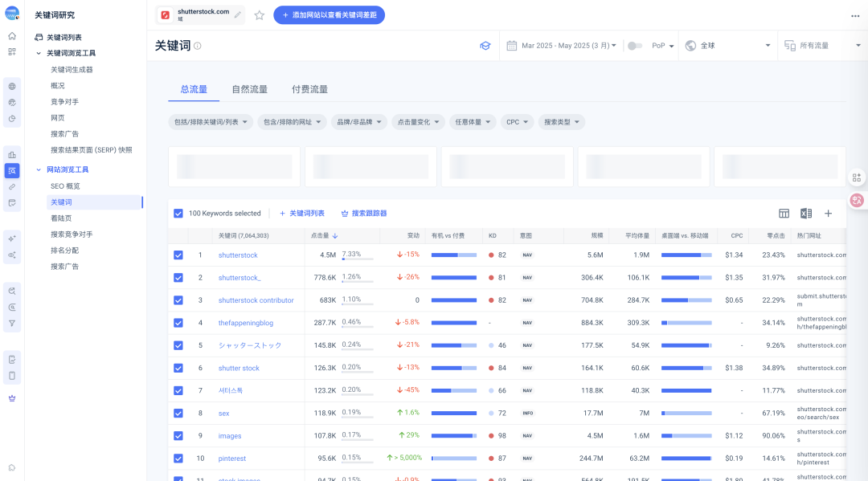Image resolution: width=868 pixels, height=481 pixels.
Task: Open the globe icon in left rail
Action: click(11, 86)
